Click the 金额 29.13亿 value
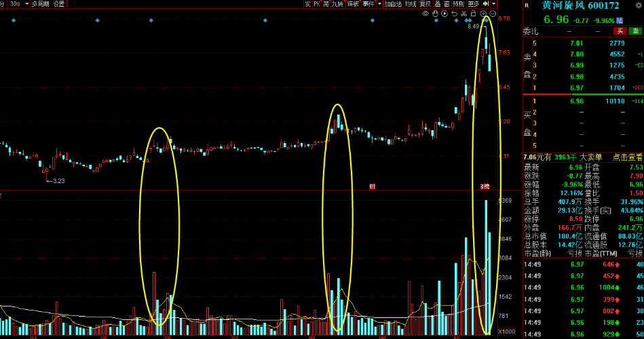The width and height of the screenshot is (644, 339). 569,211
